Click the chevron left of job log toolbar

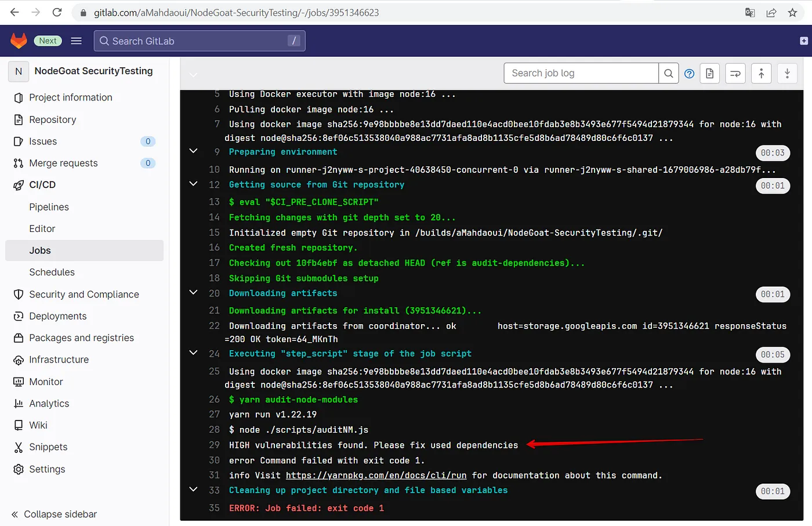click(x=194, y=74)
